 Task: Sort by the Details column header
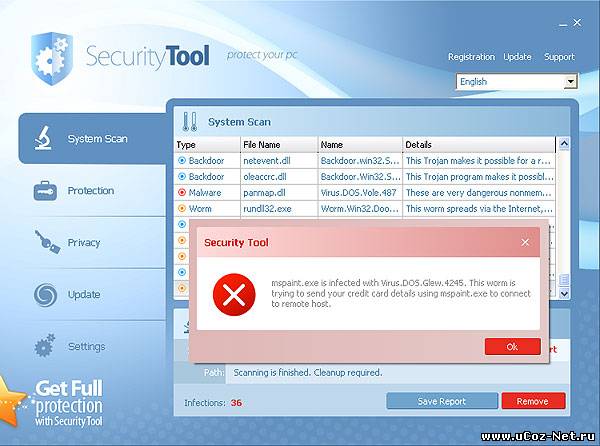479,145
